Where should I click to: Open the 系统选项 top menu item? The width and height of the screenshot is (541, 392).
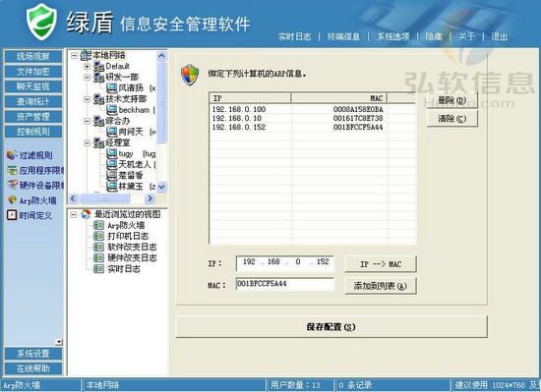[x=393, y=36]
